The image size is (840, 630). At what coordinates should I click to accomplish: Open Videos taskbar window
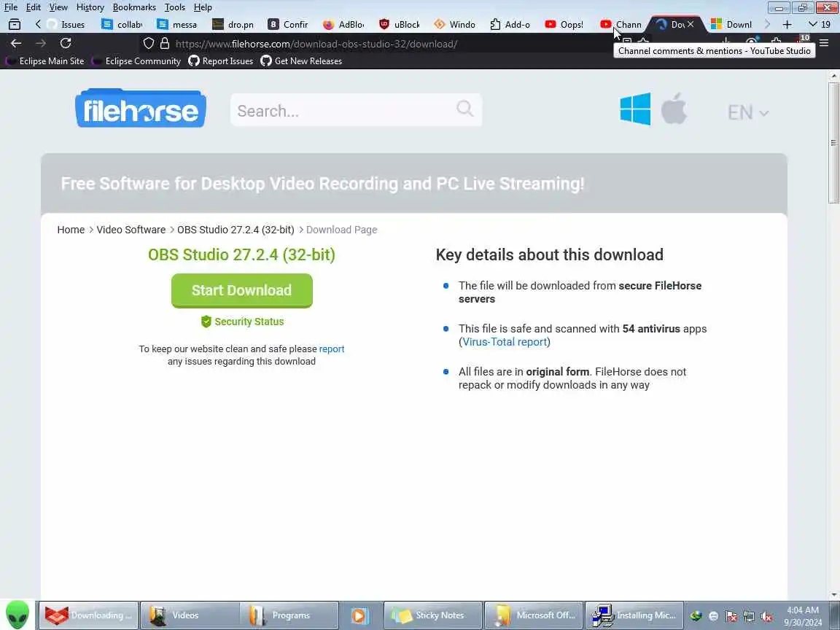pyautogui.click(x=190, y=615)
